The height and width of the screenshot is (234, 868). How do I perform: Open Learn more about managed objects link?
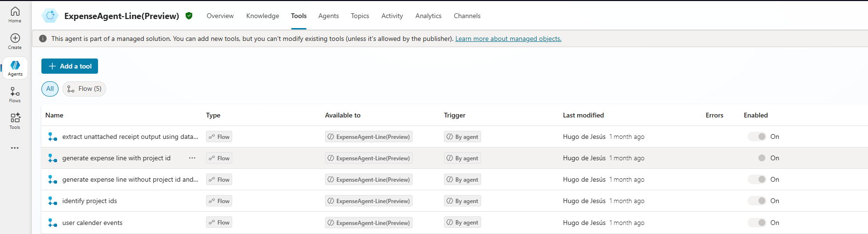(508, 39)
